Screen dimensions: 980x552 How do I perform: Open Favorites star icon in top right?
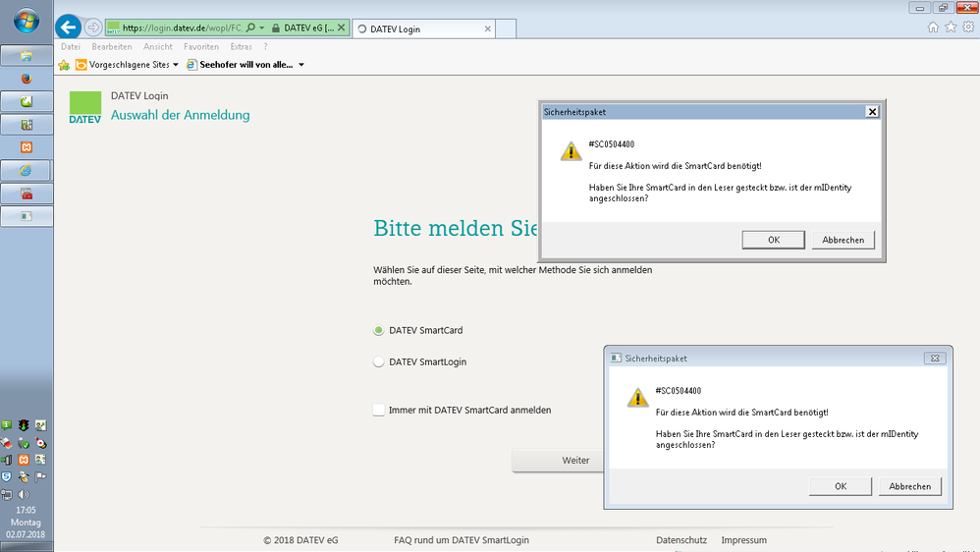point(951,27)
